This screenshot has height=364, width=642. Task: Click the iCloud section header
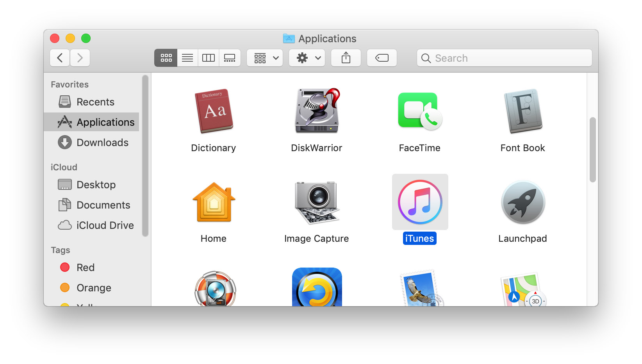pos(64,167)
